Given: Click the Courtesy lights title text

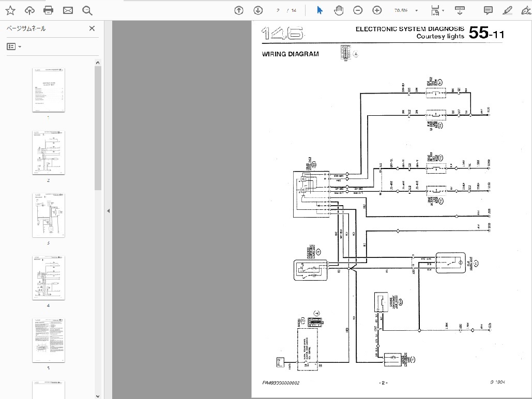Looking at the screenshot, I should pyautogui.click(x=440, y=36).
